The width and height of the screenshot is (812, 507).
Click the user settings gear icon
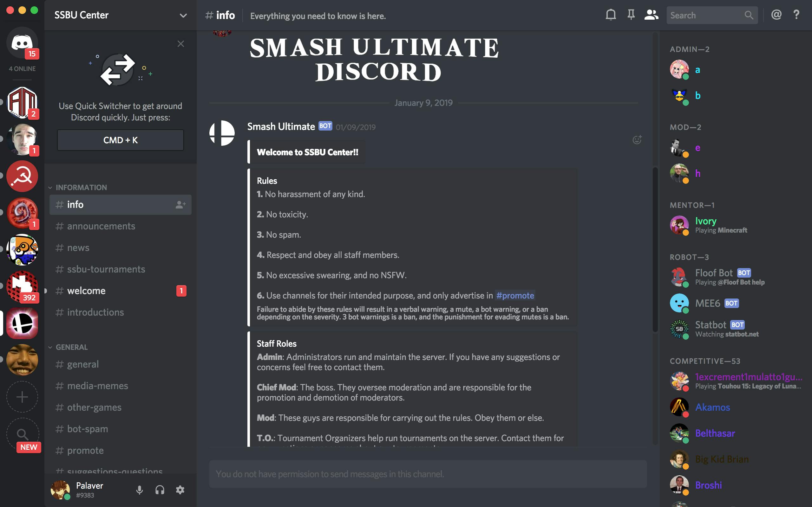[x=181, y=490]
